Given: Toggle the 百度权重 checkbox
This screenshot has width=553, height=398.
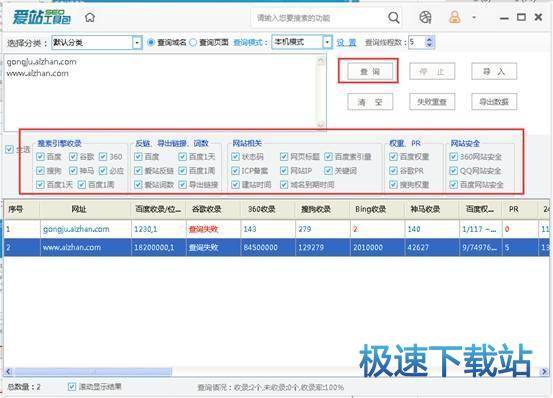Looking at the screenshot, I should point(393,157).
